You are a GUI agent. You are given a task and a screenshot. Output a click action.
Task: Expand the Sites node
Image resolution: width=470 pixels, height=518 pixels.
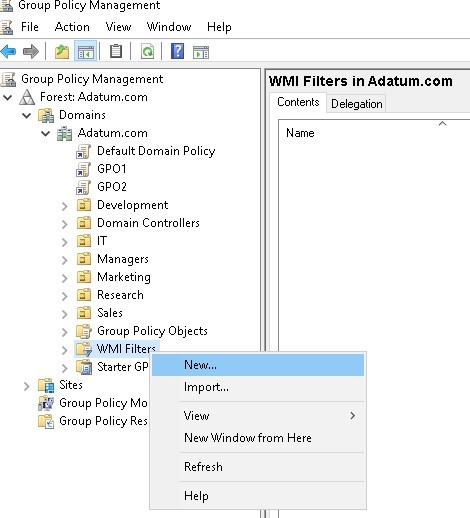pos(27,386)
